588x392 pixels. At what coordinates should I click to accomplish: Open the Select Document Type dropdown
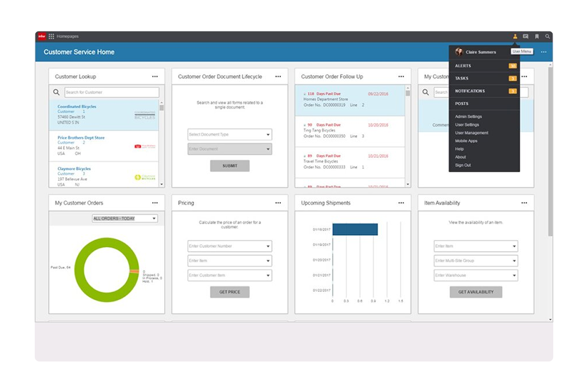point(229,134)
